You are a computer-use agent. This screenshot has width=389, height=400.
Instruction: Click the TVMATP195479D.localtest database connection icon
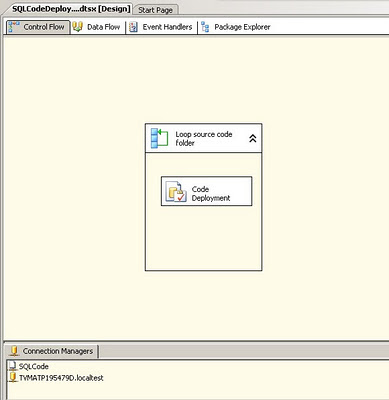click(13, 377)
